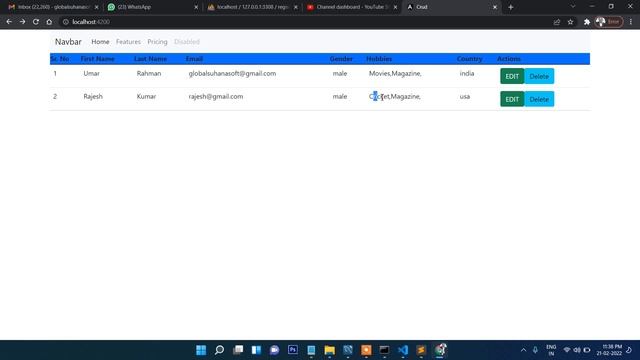The width and height of the screenshot is (640, 360).
Task: Open Chrome from taskbar
Action: (x=440, y=350)
